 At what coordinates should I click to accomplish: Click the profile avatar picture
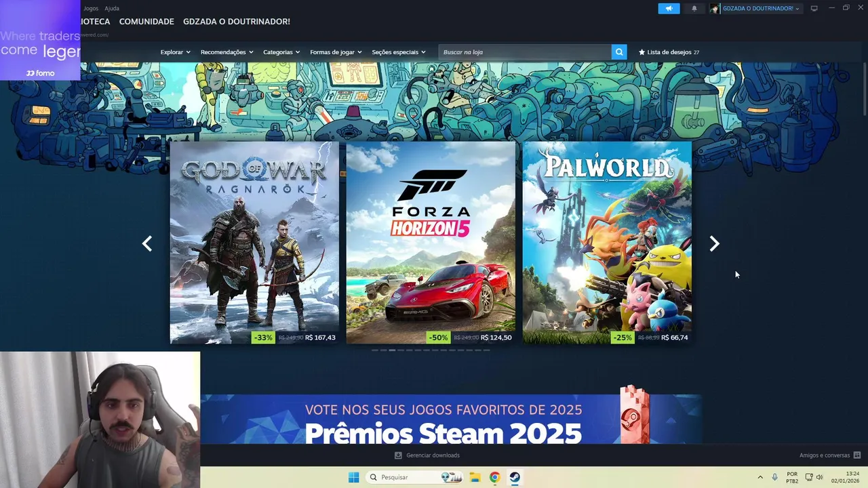[714, 8]
